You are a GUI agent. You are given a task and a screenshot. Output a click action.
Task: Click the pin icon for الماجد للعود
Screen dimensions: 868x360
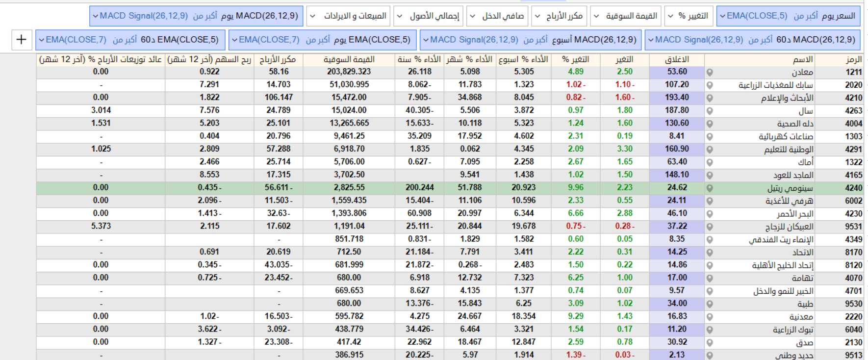pos(710,175)
